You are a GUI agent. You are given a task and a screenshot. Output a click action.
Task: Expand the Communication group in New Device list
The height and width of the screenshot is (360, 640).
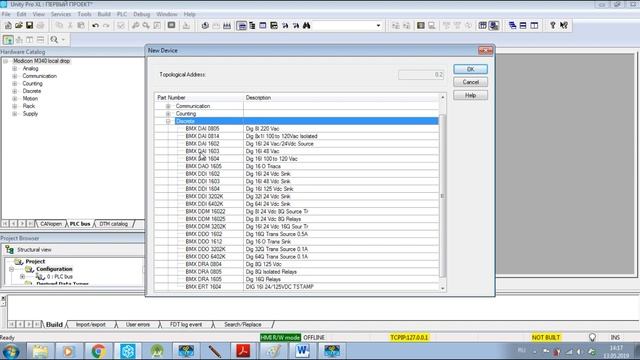168,106
